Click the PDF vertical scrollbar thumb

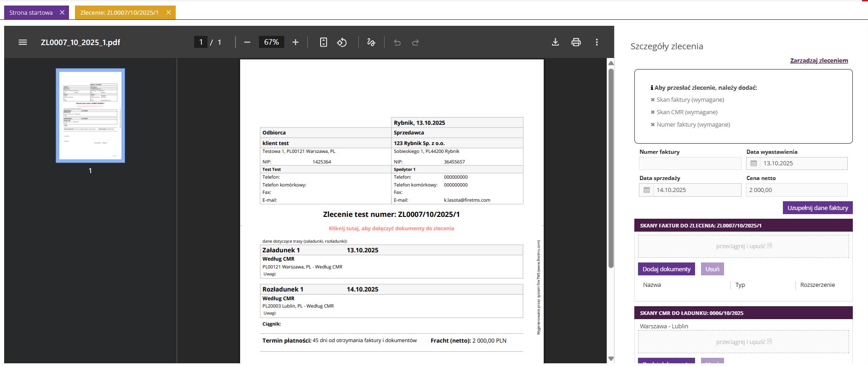point(611,168)
